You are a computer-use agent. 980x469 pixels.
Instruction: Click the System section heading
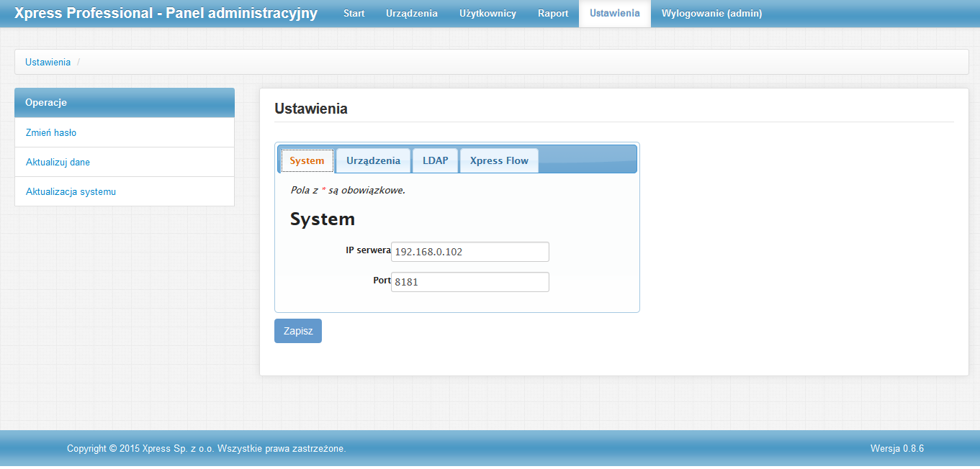[x=323, y=219]
